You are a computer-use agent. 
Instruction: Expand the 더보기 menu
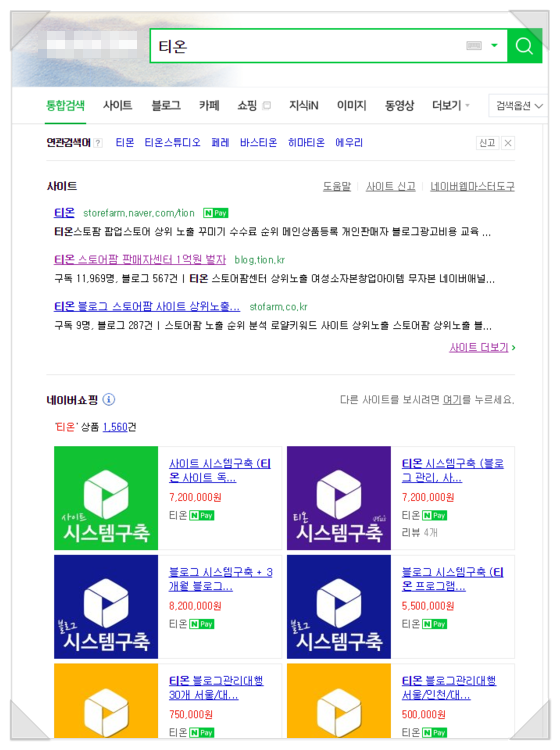click(x=450, y=105)
